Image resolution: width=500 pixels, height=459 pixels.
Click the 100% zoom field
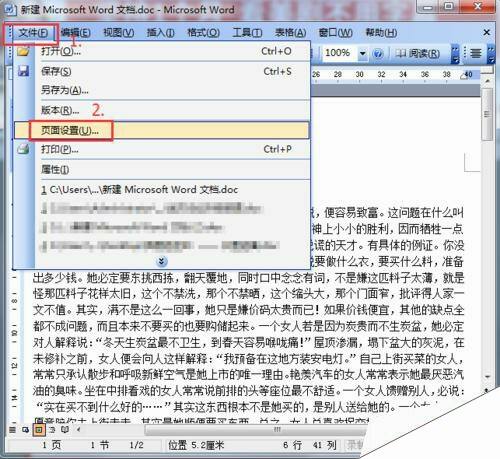point(340,53)
